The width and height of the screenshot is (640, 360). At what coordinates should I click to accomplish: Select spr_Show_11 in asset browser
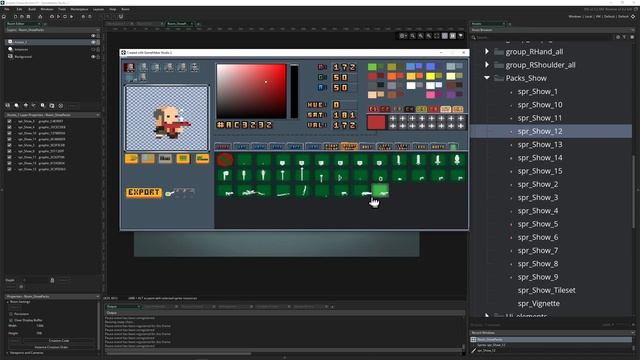tap(540, 118)
